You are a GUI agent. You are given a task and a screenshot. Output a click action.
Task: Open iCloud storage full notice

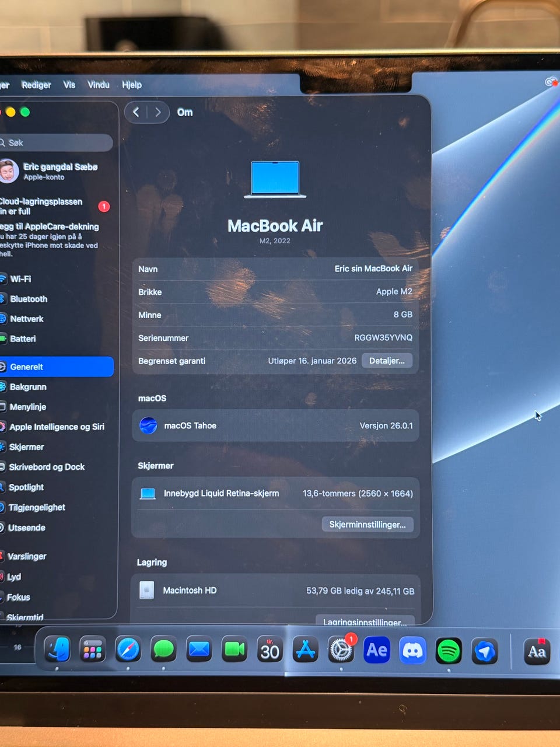55,207
